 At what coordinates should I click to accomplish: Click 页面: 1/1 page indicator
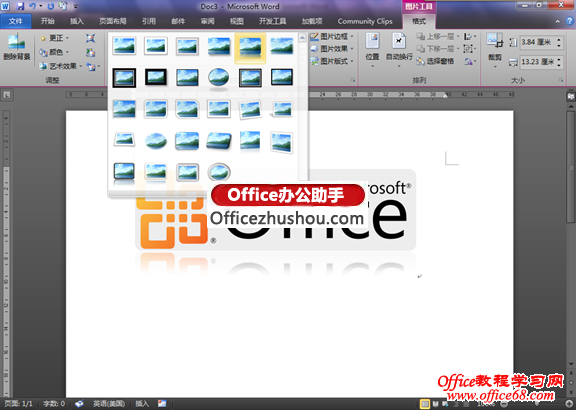pos(18,404)
